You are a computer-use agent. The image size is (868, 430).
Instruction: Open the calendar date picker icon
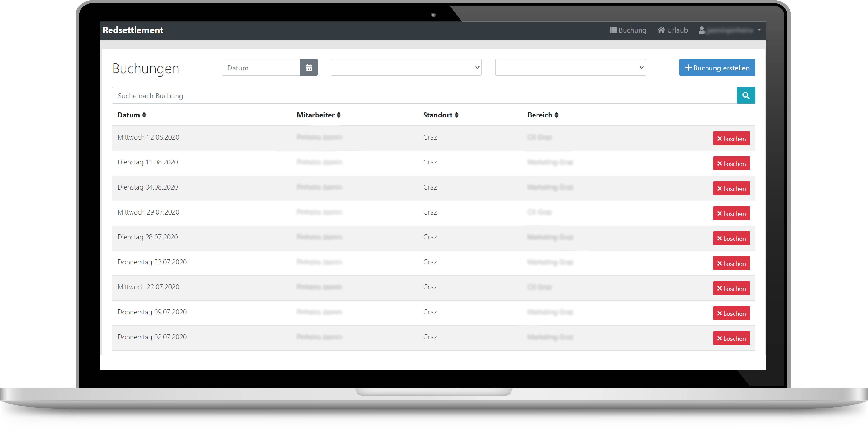tap(308, 68)
